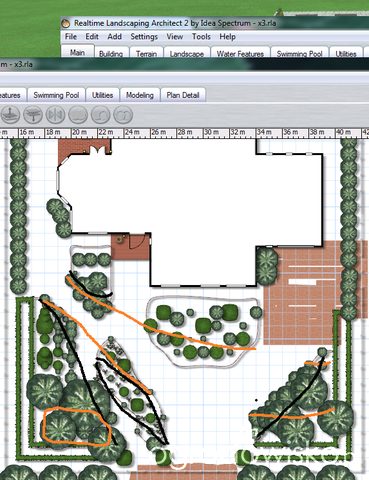Click the Send to Back layer icon
The image size is (369, 480).
point(33,115)
